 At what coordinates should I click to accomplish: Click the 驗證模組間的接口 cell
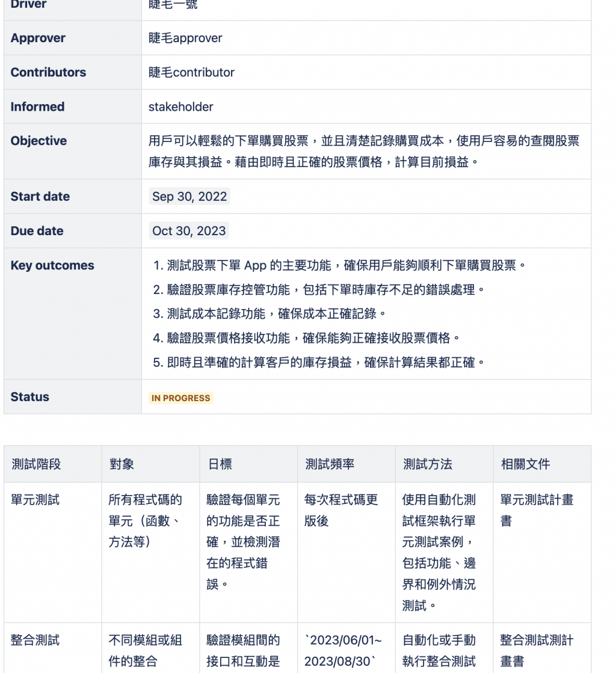248,648
